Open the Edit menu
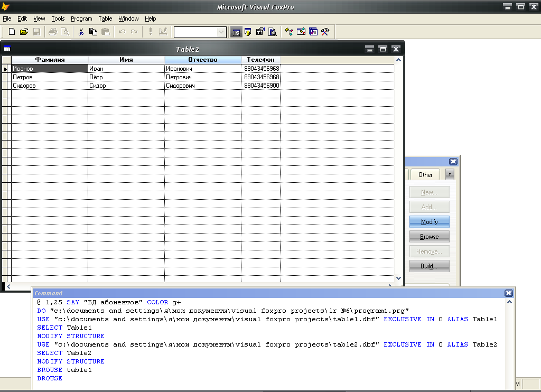This screenshot has height=392, width=541. click(22, 18)
